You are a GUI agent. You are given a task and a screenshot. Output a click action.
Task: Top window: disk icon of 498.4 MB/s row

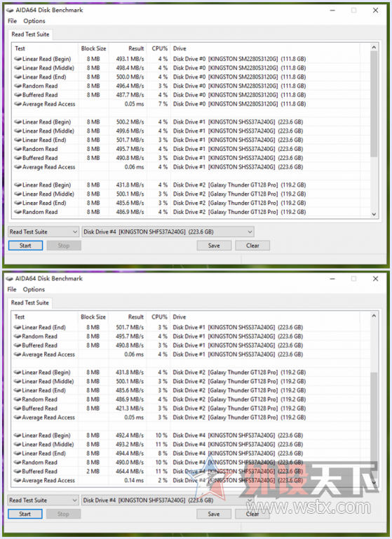(18, 67)
